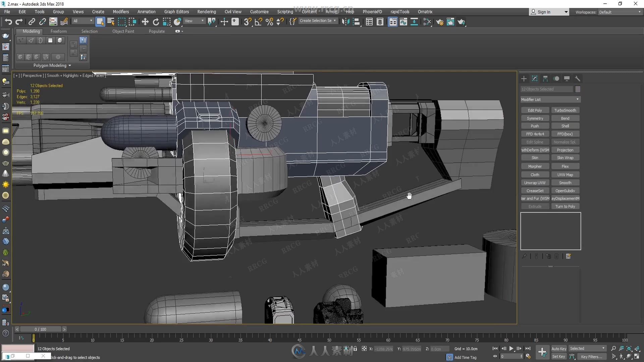The width and height of the screenshot is (644, 362).
Task: Click the Select Object tool icon
Action: coord(100,22)
